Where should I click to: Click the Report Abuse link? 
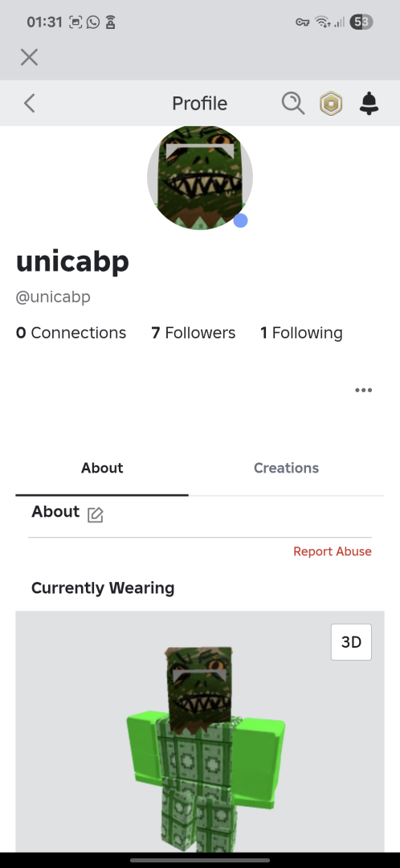coord(333,551)
